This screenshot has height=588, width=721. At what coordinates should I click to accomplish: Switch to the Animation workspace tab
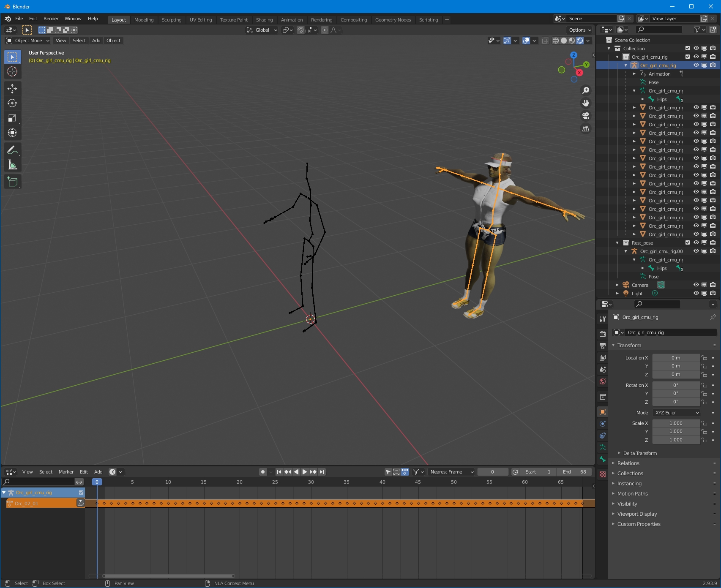coord(292,20)
